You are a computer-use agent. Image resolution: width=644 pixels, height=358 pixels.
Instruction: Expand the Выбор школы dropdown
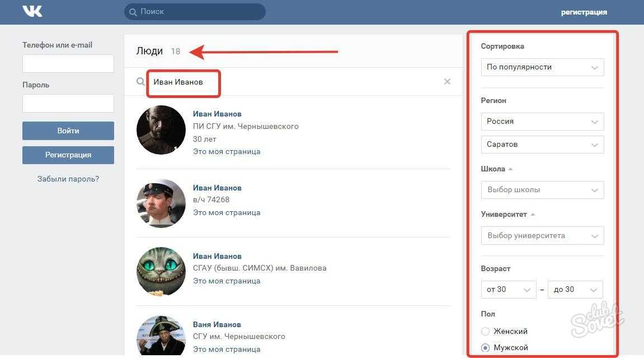(542, 190)
